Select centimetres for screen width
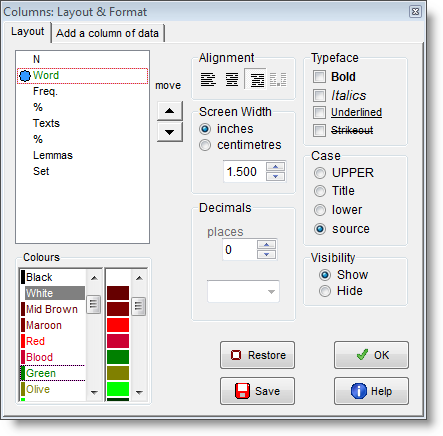The image size is (443, 436). 205,145
